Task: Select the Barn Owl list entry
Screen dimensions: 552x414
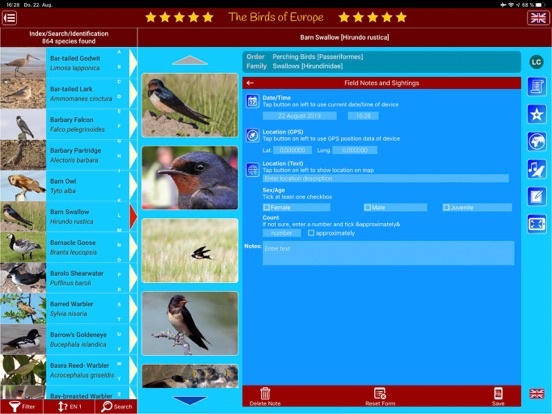Action: [x=69, y=186]
